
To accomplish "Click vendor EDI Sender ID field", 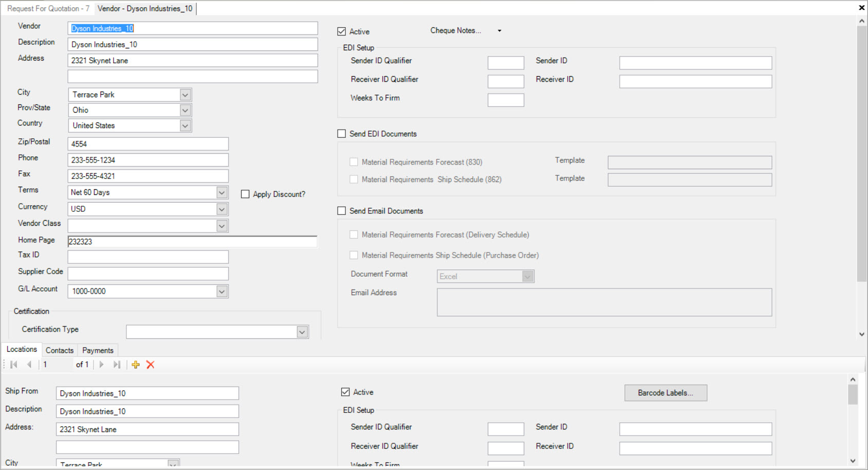I will (695, 63).
